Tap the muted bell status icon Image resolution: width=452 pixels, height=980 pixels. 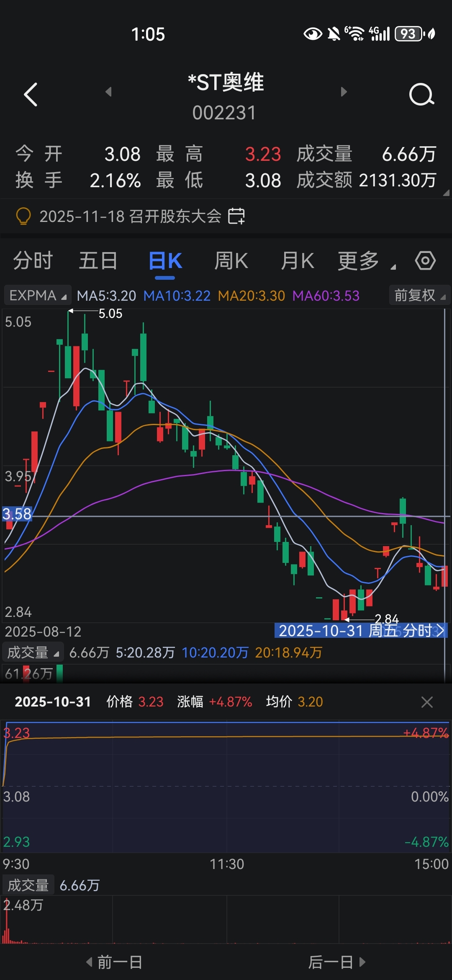pos(334,34)
